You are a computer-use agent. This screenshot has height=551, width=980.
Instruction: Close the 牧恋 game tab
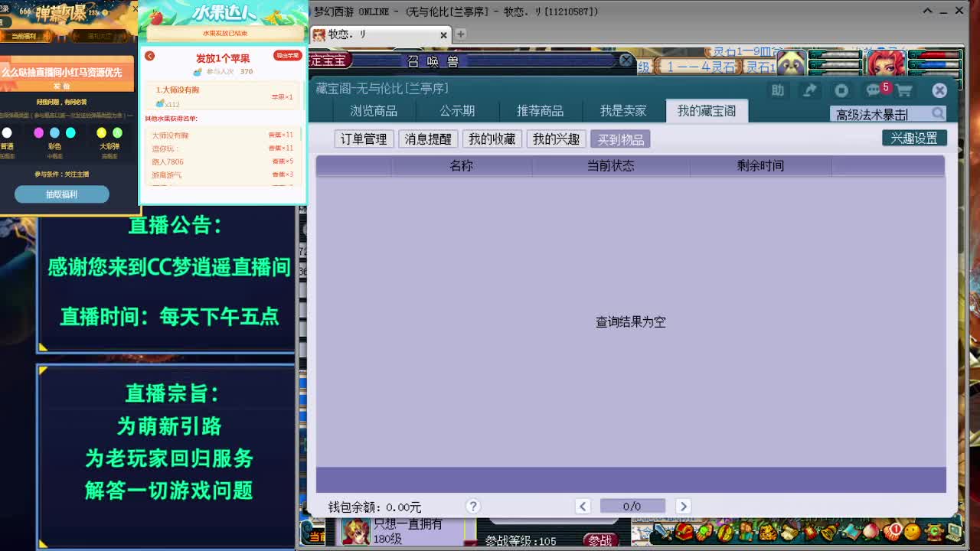(x=443, y=34)
